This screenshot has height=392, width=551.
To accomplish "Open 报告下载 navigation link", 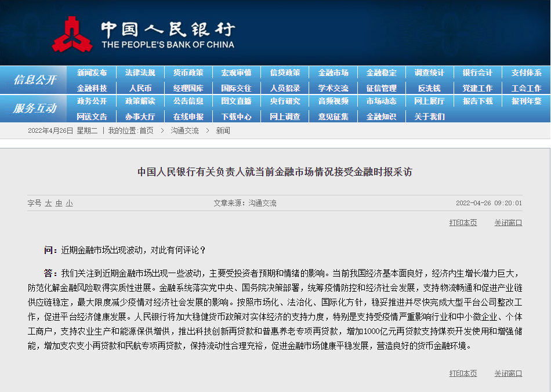I will pyautogui.click(x=477, y=101).
